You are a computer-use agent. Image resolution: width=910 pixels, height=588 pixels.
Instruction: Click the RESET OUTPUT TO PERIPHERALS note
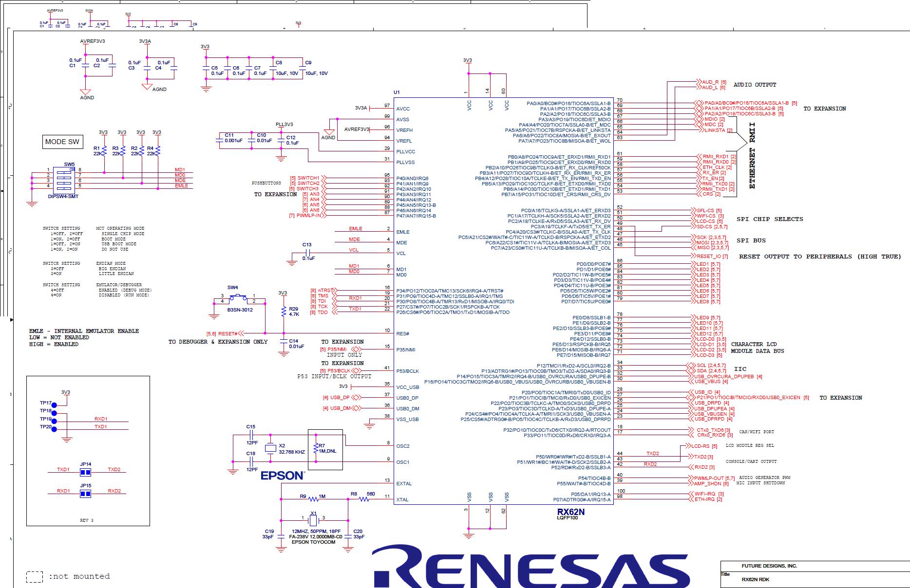(820, 257)
